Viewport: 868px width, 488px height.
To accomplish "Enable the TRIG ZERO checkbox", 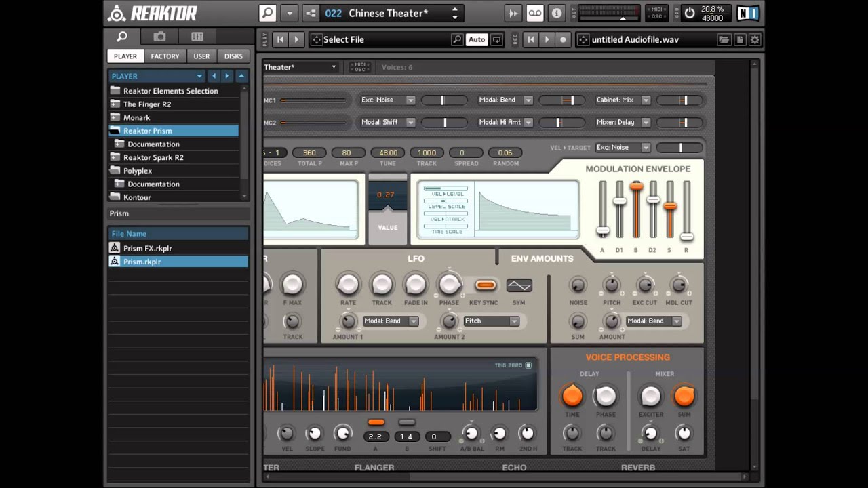I will (x=528, y=365).
